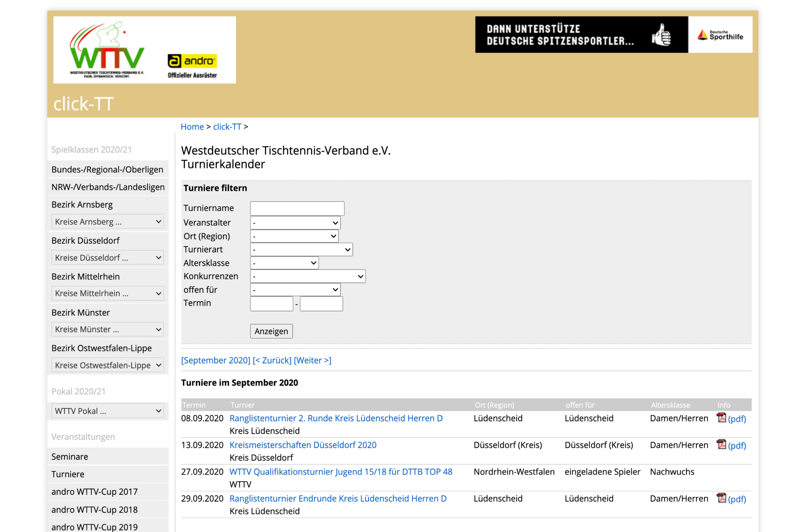Viewport: 805px width, 532px height.
Task: Open the Veranstalter filter dropdown
Action: click(x=295, y=223)
